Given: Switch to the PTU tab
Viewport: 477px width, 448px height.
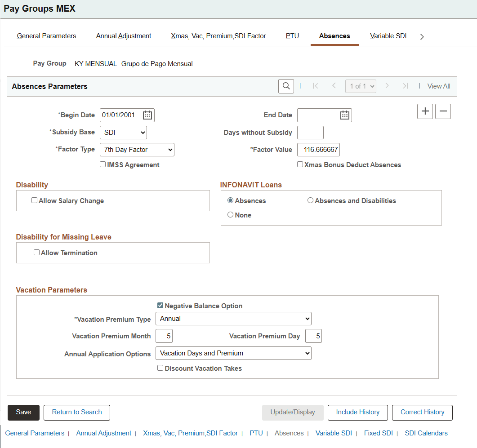Looking at the screenshot, I should pyautogui.click(x=292, y=36).
